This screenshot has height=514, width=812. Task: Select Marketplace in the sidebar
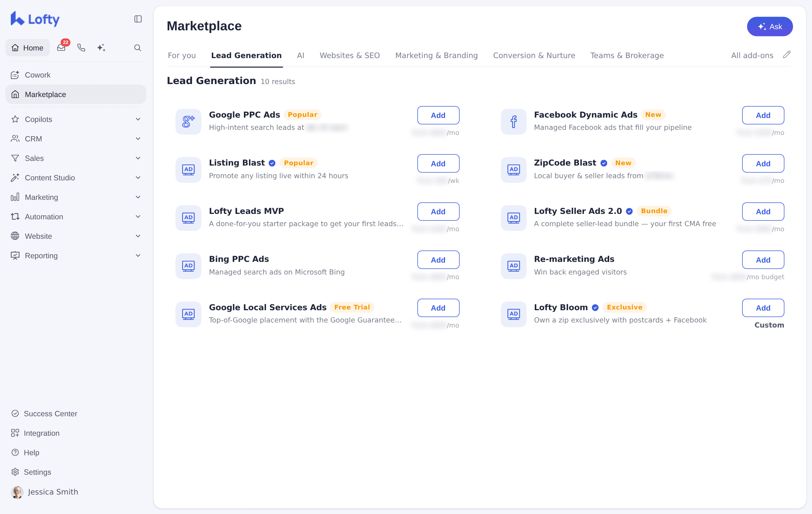click(x=76, y=95)
